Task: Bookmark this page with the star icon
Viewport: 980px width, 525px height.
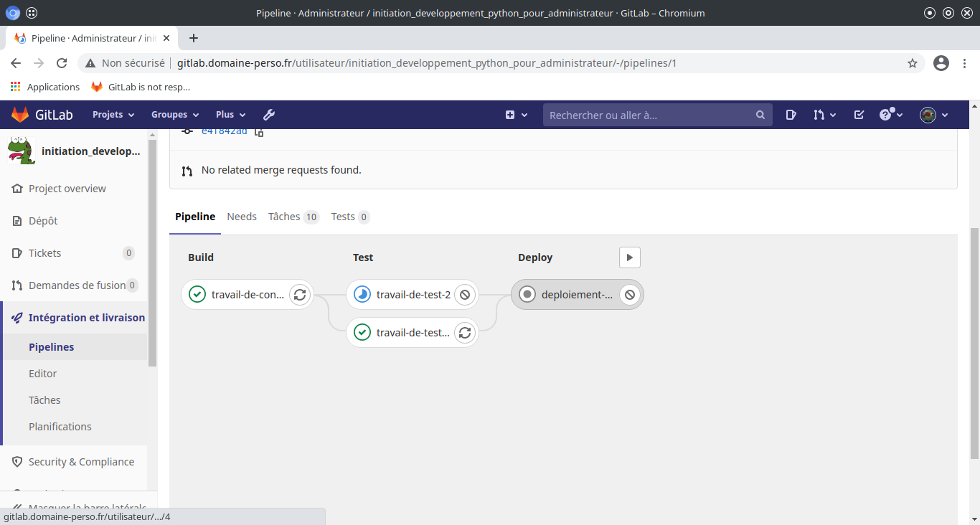Action: (913, 63)
